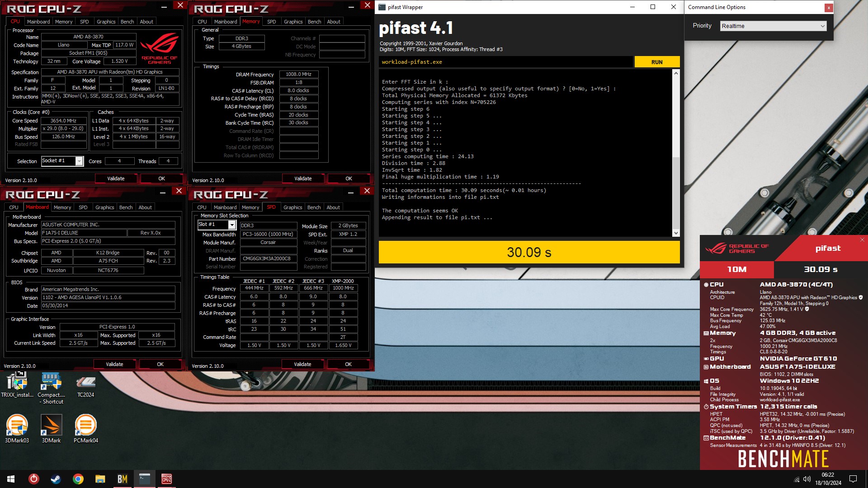
Task: Click the pifast wrapper taskbar icon
Action: click(145, 479)
